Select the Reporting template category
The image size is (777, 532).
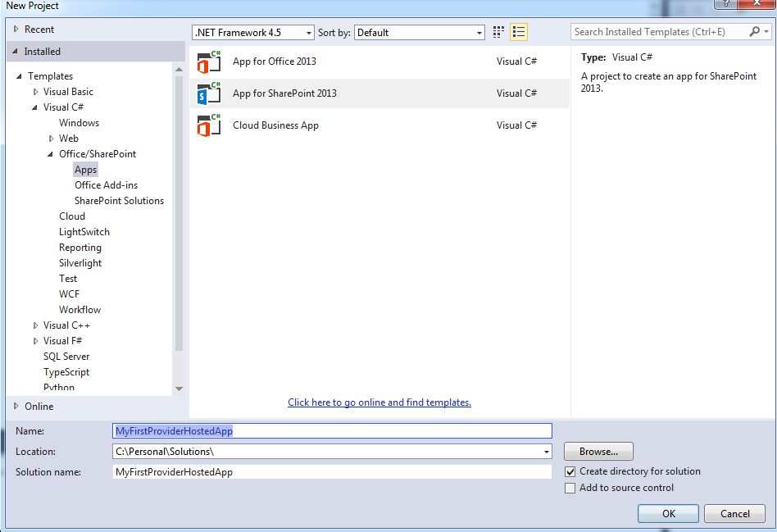(80, 248)
